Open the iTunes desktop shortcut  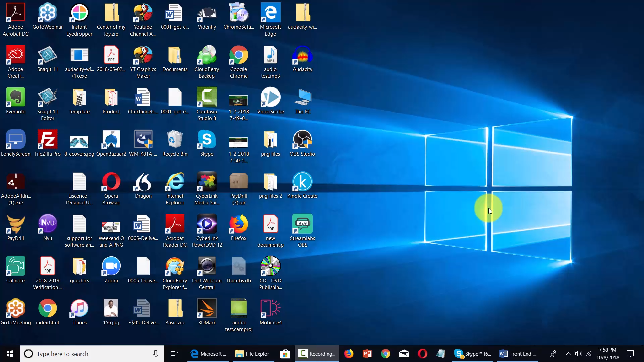tap(79, 312)
